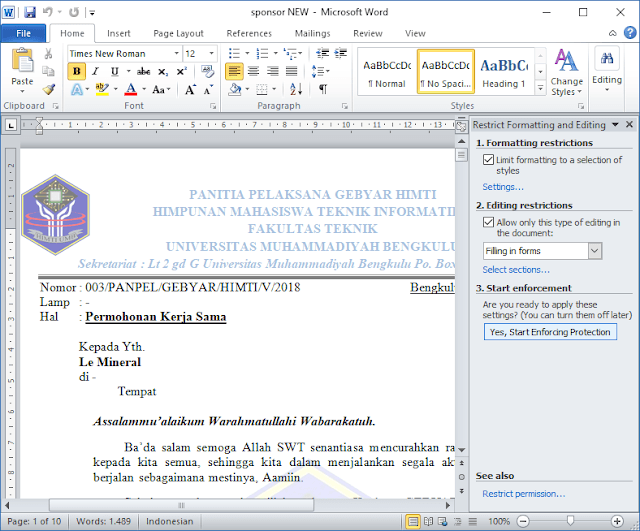Switch to Page Layout tab
Image resolution: width=640 pixels, height=531 pixels.
pos(178,33)
